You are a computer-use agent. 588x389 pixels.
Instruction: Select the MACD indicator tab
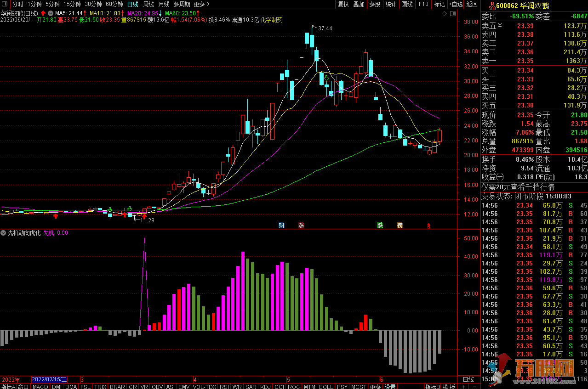[x=40, y=386]
